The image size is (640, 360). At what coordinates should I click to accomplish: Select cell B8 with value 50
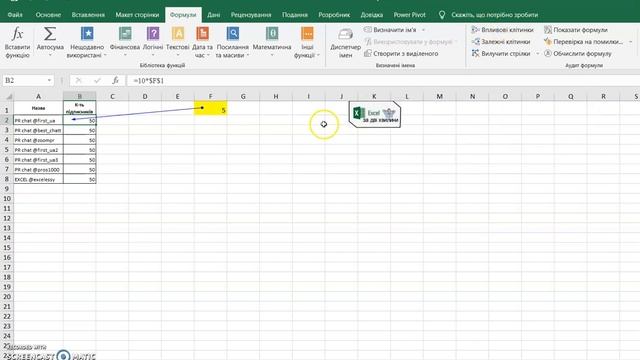(x=80, y=179)
